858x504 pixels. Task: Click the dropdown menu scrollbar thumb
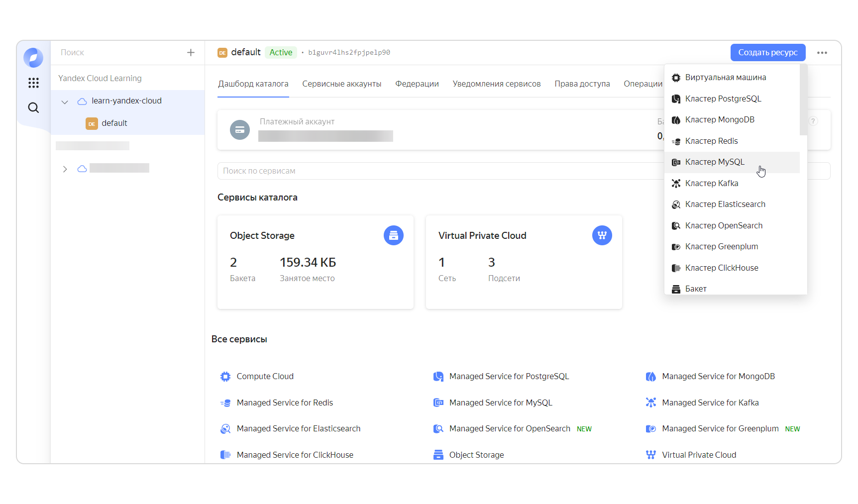[803, 100]
